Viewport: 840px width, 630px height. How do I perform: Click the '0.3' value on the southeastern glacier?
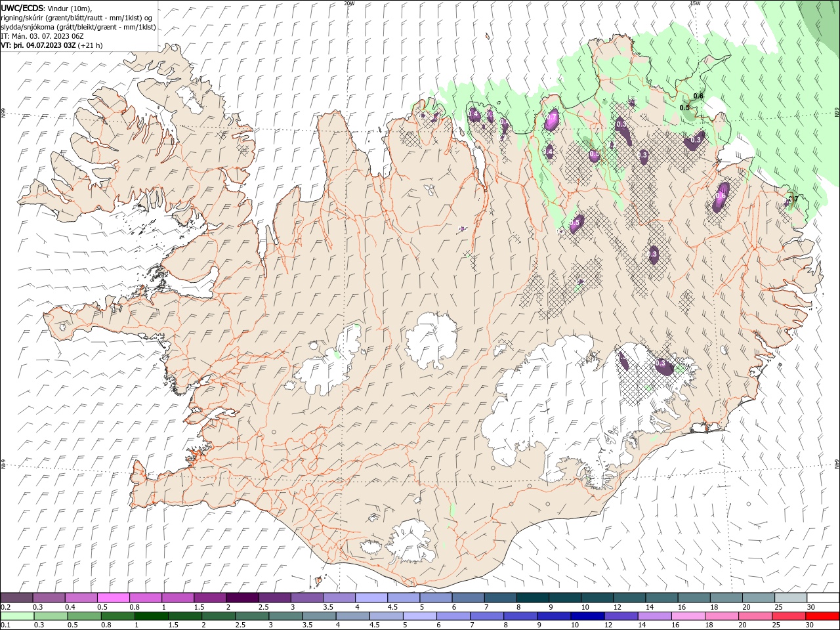(661, 363)
